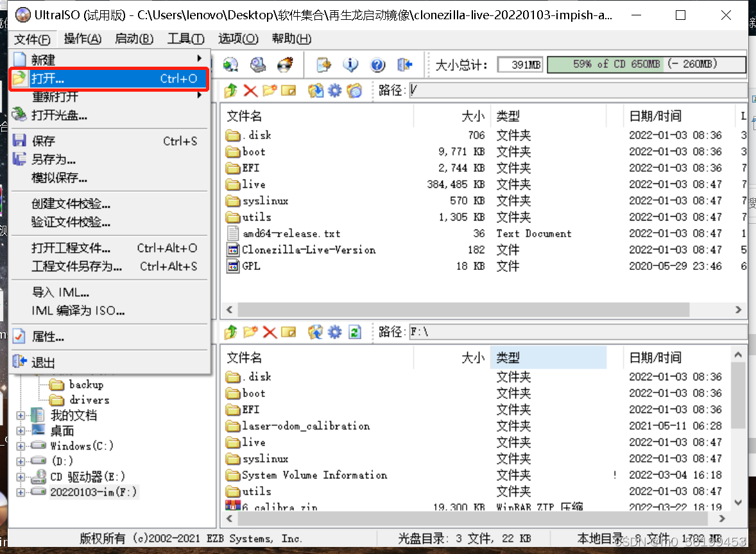
Task: Click the help question mark icon
Action: click(x=377, y=64)
